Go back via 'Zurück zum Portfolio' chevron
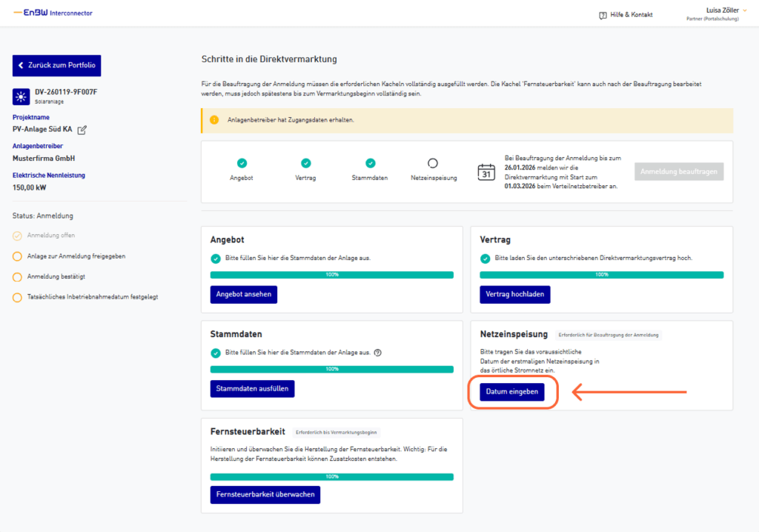Screen dimensions: 759x532 point(21,65)
